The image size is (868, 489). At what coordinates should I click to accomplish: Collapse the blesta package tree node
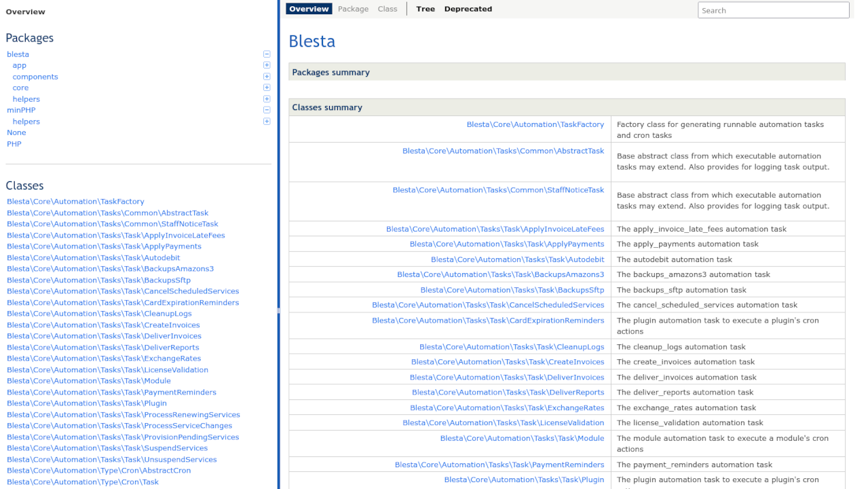(267, 54)
